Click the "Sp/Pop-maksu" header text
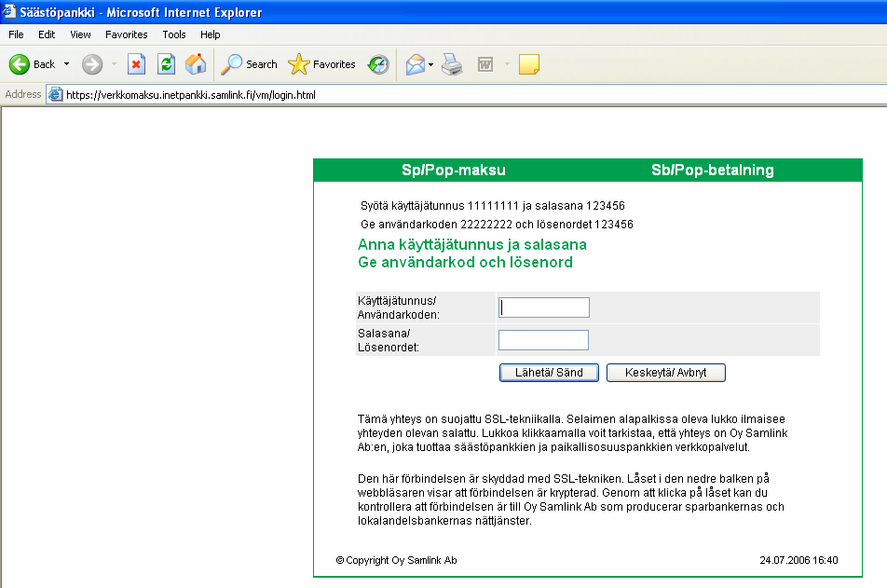This screenshot has height=588, width=887. click(454, 170)
